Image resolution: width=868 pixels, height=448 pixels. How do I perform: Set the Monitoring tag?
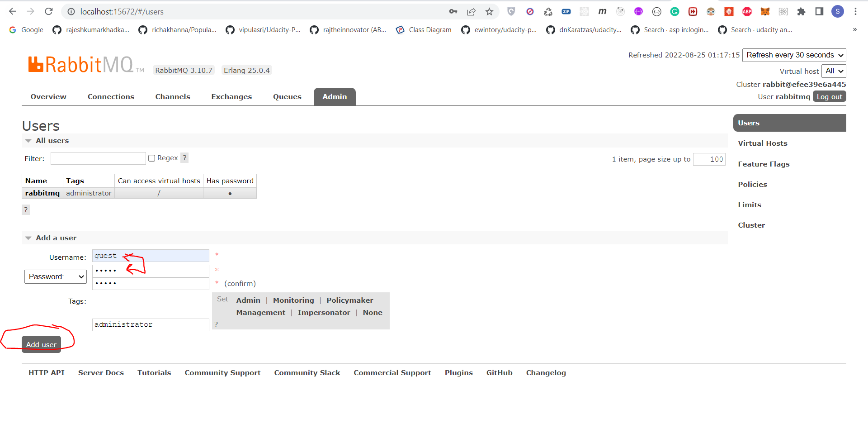(x=293, y=300)
